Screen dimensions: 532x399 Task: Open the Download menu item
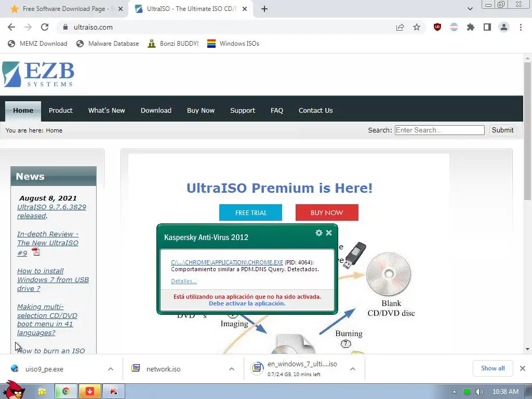[156, 111]
